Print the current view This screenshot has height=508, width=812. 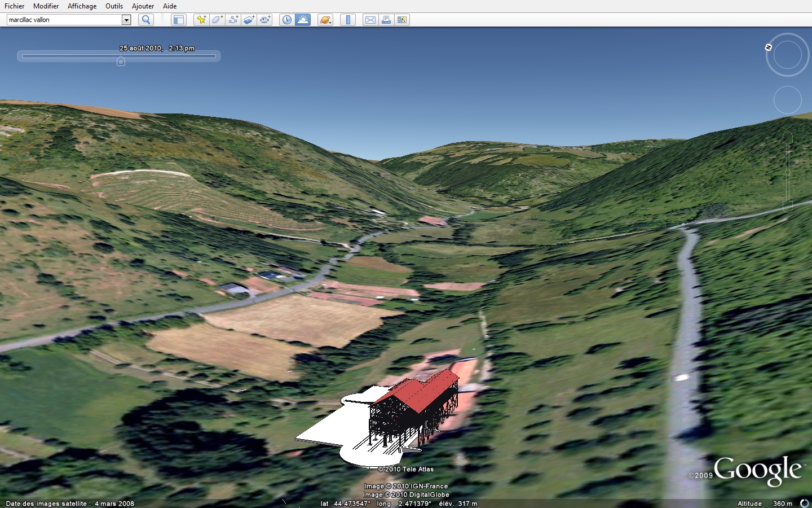pyautogui.click(x=386, y=20)
